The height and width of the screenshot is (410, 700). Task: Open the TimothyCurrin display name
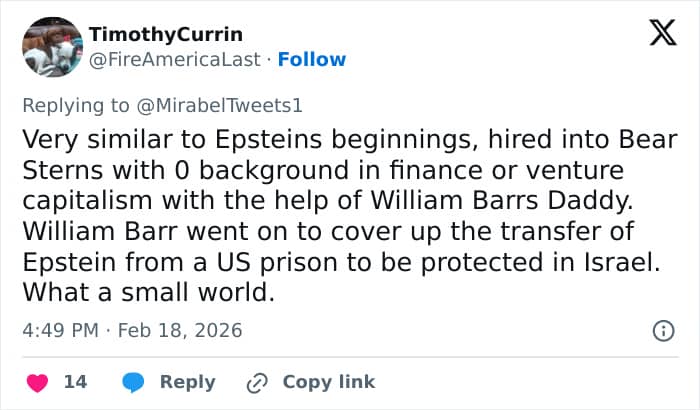click(166, 34)
